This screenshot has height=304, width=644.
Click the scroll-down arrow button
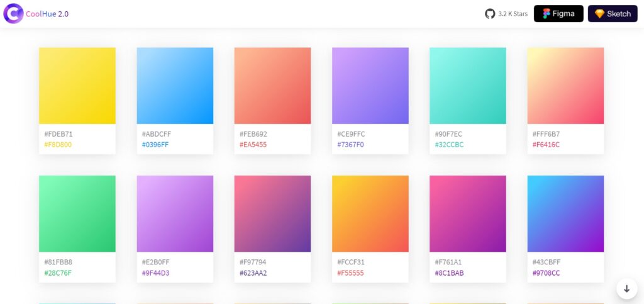click(627, 289)
